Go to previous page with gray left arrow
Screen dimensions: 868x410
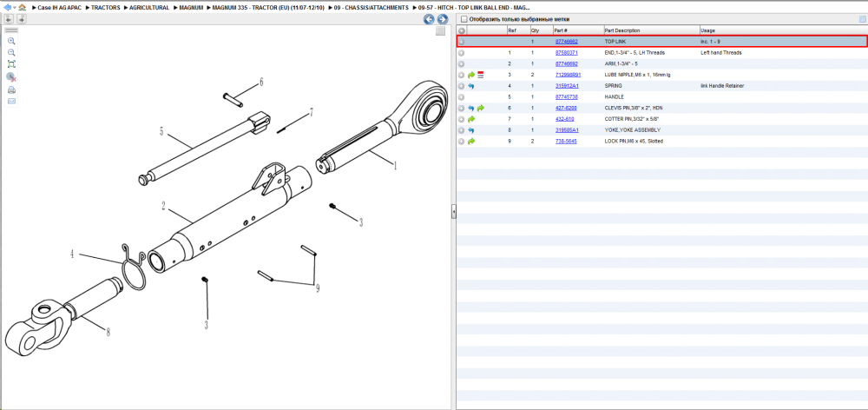coord(9,19)
